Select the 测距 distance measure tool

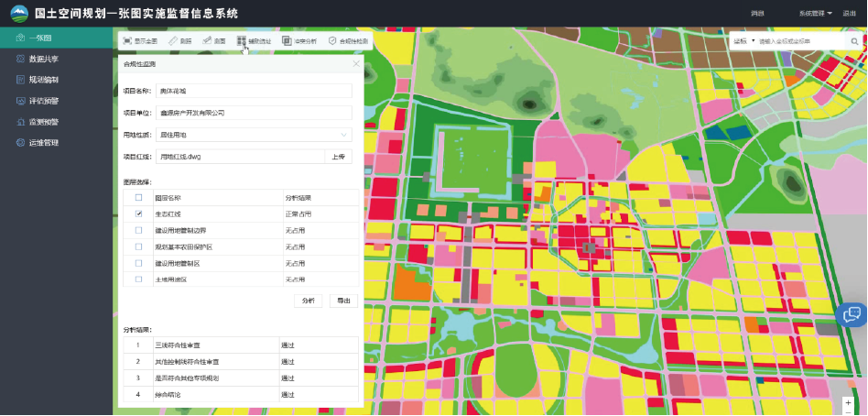[x=179, y=41]
